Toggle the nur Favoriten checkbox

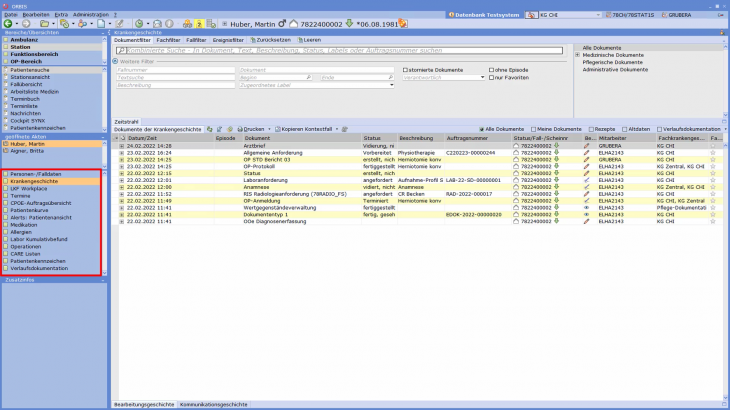pyautogui.click(x=489, y=77)
